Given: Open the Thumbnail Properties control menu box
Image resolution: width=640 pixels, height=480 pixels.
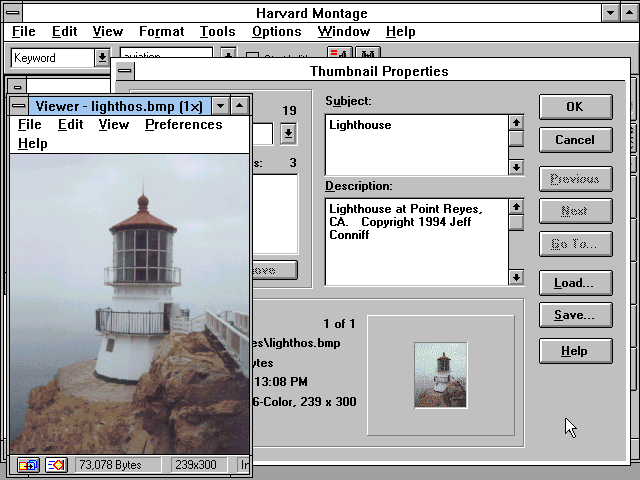Looking at the screenshot, I should (124, 71).
